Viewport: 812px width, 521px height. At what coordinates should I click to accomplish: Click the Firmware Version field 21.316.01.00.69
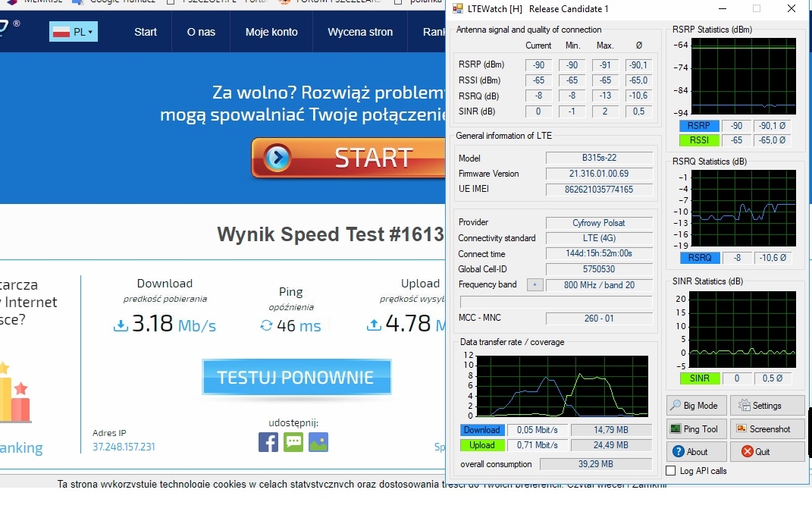pyautogui.click(x=599, y=174)
